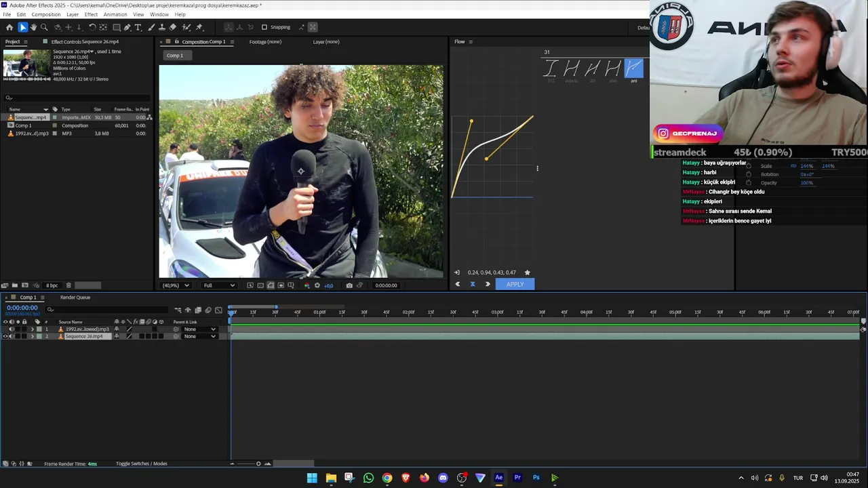This screenshot has height=488, width=868.
Task: Select the Rectangle shape tool
Action: click(117, 27)
